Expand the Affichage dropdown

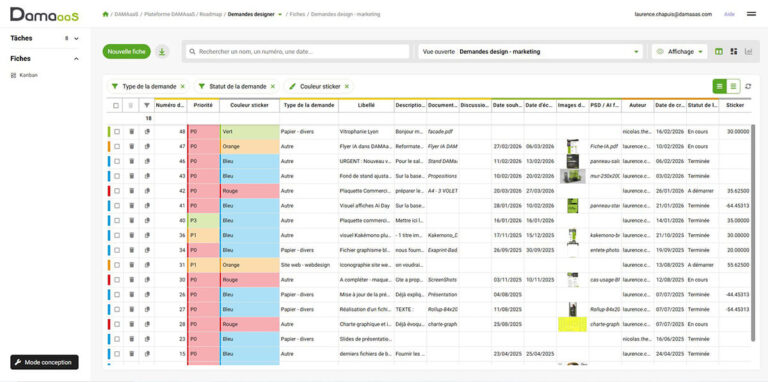[x=680, y=51]
